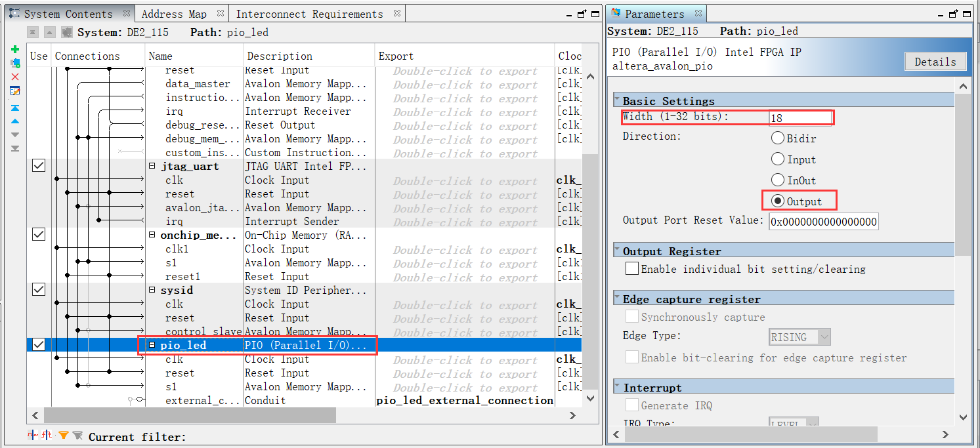This screenshot has width=980, height=448.
Task: Uncheck the Use box for jtag_uart
Action: click(39, 166)
